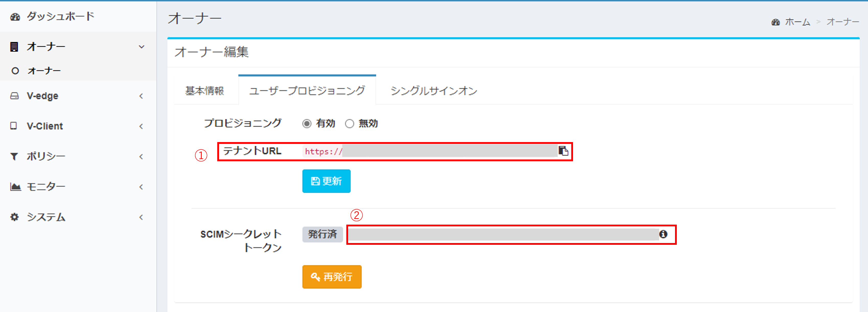Click the ホーム breadcrumb link

tap(797, 22)
